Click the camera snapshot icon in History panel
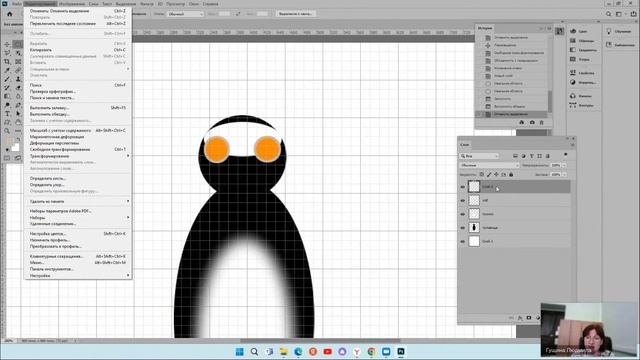Viewport: 640px width, 360px height. point(532,122)
